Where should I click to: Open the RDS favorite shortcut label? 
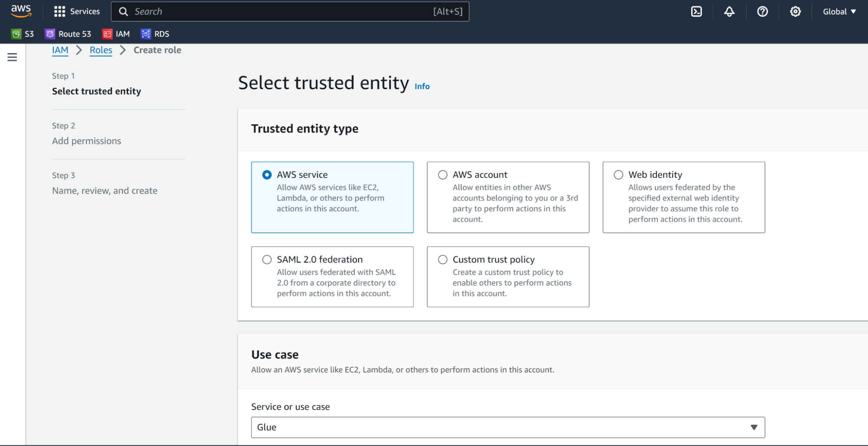pos(162,34)
